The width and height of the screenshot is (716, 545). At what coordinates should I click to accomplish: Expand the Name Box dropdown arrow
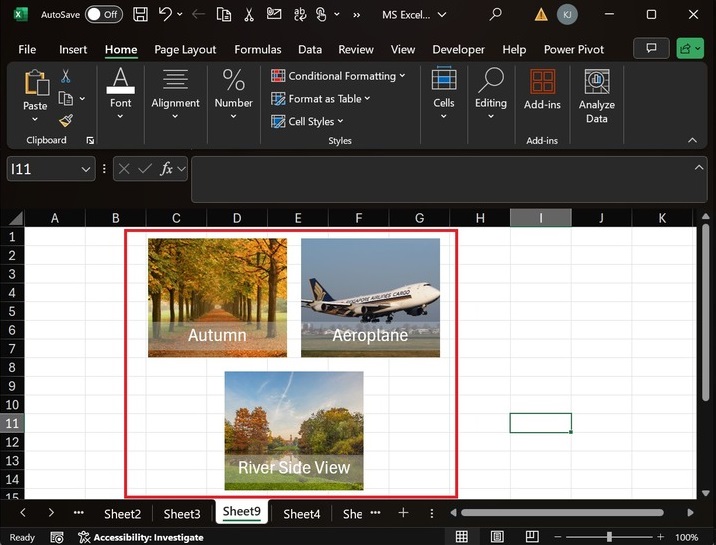tap(86, 170)
